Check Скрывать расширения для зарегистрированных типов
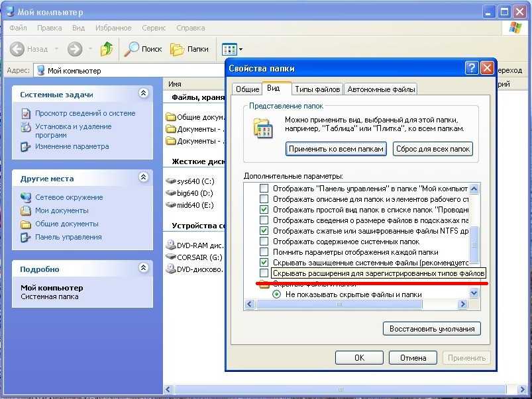This screenshot has height=399, width=532. tap(264, 273)
